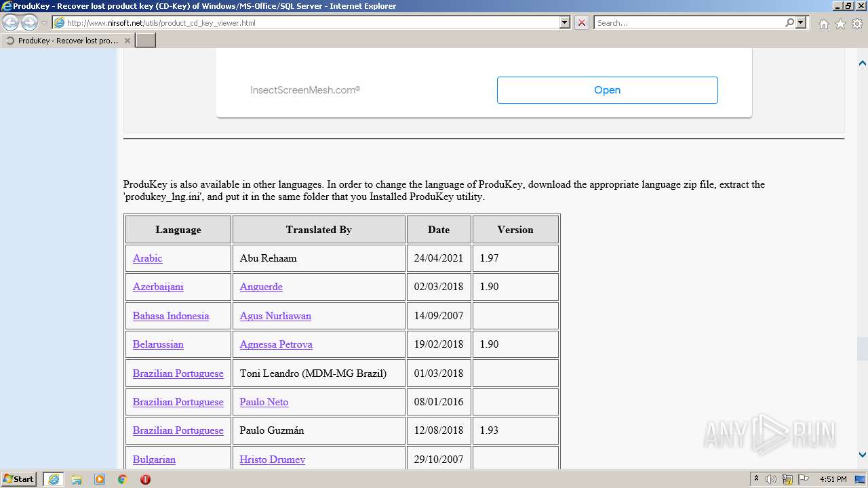Viewport: 868px width, 488px height.
Task: Open the Windows Start menu
Action: 19,479
